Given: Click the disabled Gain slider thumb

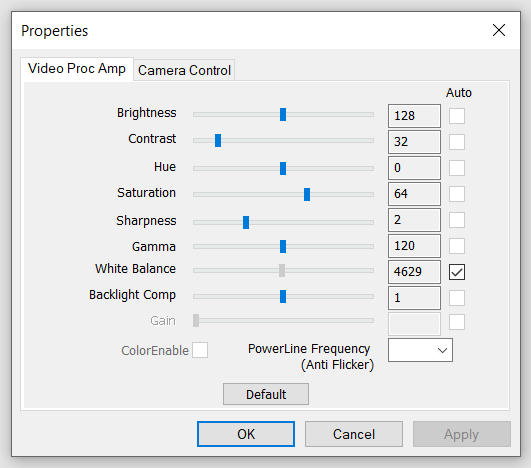Looking at the screenshot, I should click(196, 320).
